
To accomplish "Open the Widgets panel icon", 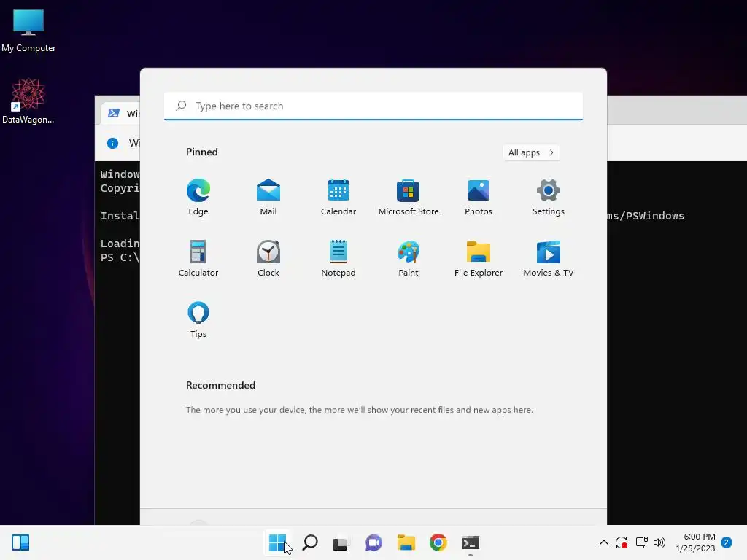I will point(20,542).
